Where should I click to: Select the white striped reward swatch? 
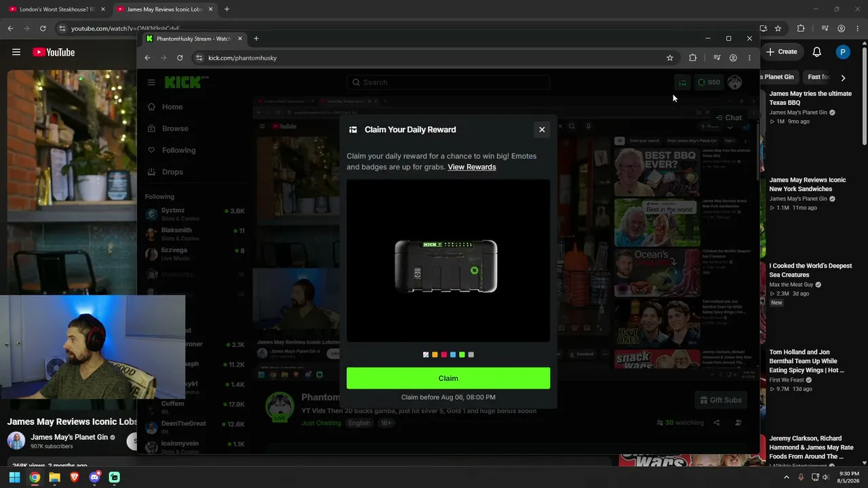pos(426,354)
